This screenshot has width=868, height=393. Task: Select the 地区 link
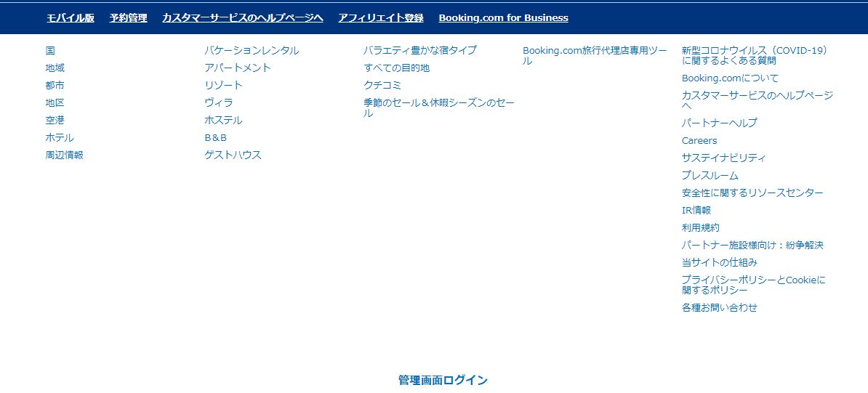(x=55, y=103)
